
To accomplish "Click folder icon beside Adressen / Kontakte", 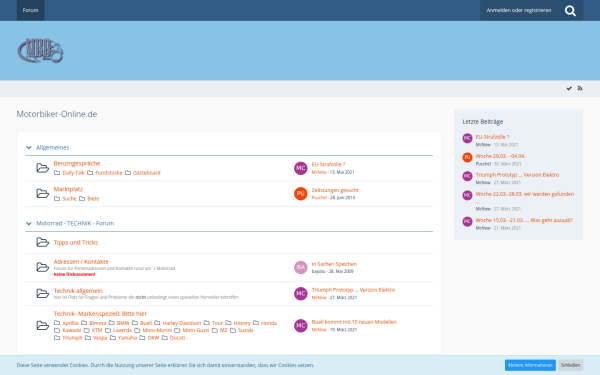I will click(42, 267).
